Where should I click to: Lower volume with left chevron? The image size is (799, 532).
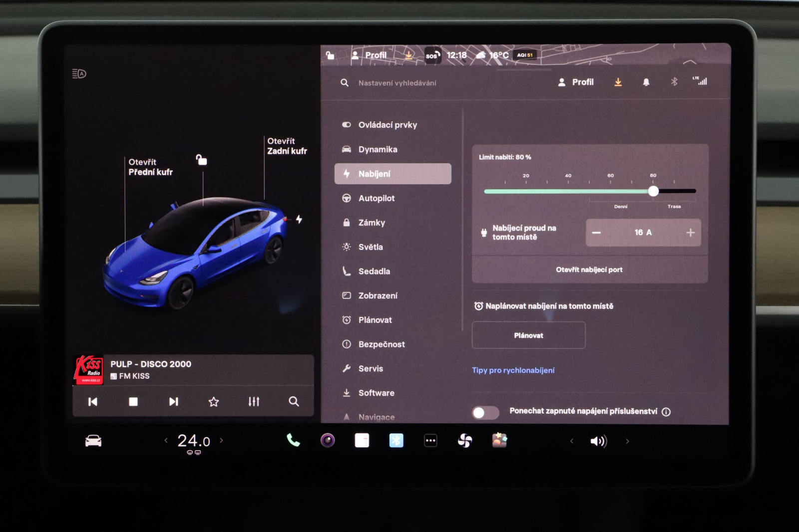click(x=572, y=441)
